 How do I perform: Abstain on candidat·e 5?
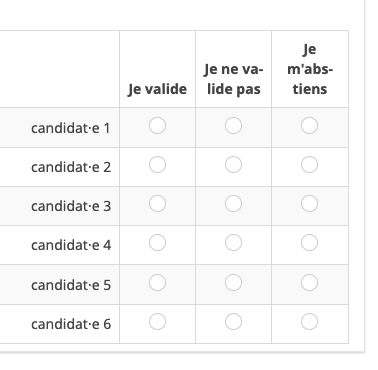[x=309, y=283]
